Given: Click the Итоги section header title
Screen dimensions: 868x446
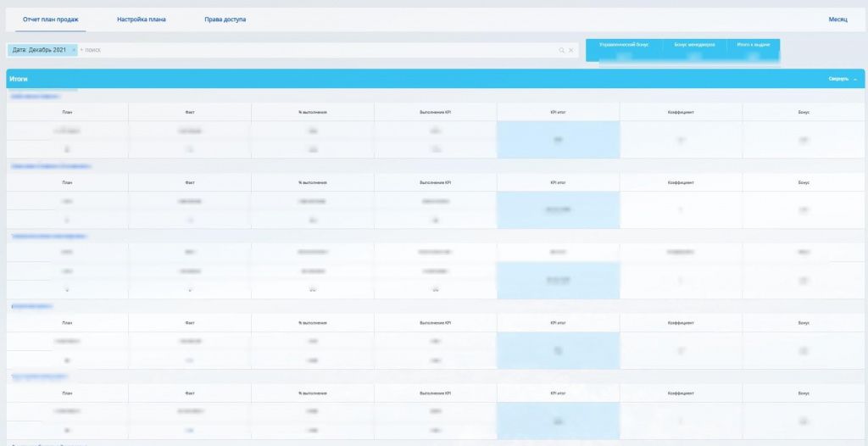Looking at the screenshot, I should (x=19, y=79).
